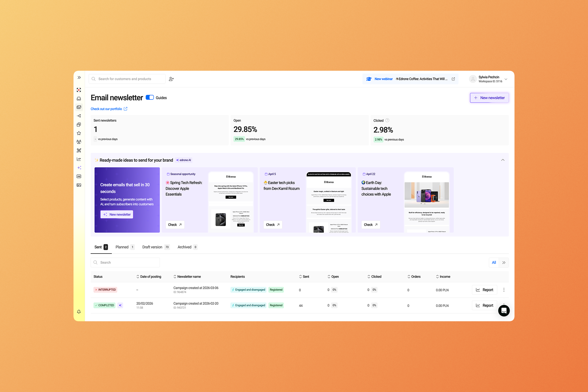The image size is (588, 392).
Task: Collapse the Ready-made ideas section chevron
Action: pyautogui.click(x=503, y=160)
